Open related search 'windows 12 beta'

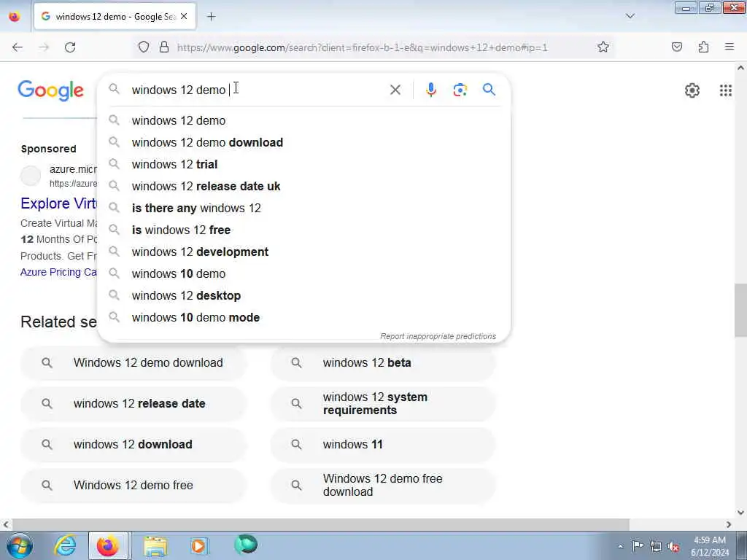pyautogui.click(x=383, y=363)
